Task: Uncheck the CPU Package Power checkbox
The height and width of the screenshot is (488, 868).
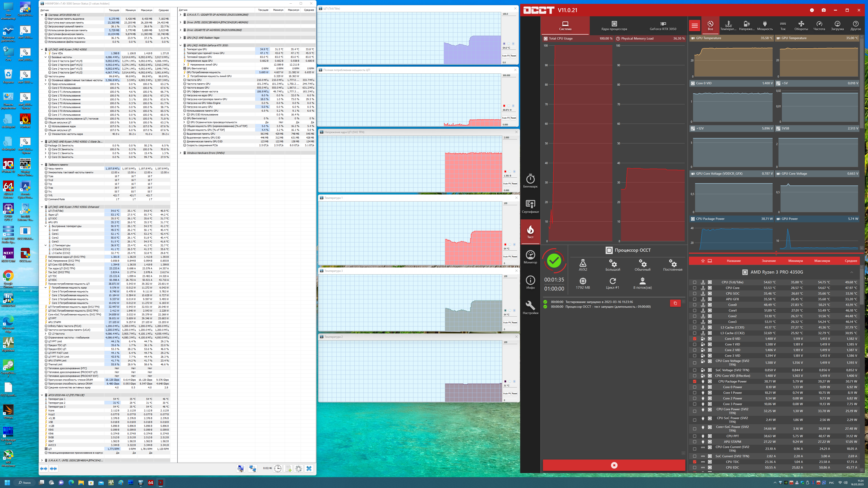Action: pos(694,382)
